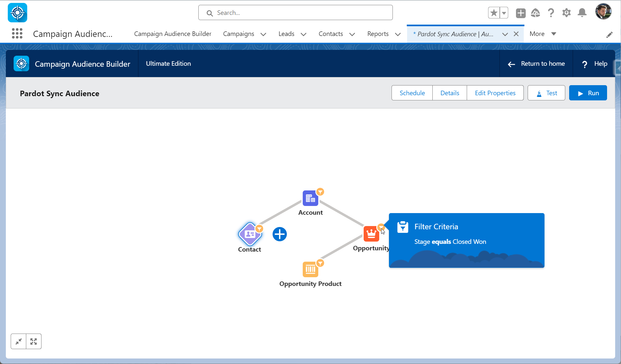Click the 'Contact' node label

pos(250,249)
